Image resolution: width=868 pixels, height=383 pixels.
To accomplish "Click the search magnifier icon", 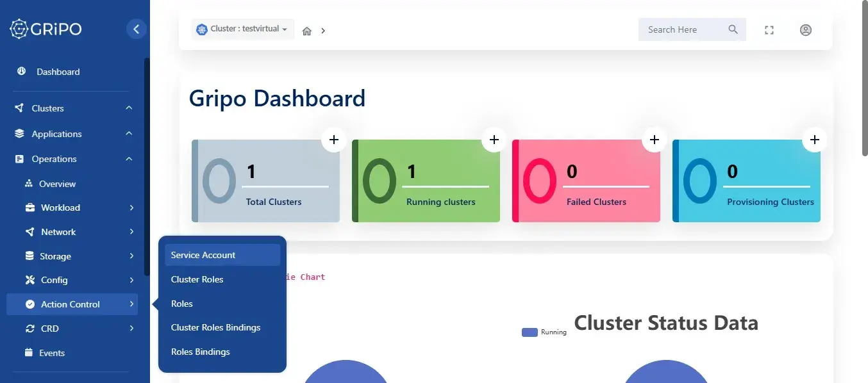I will pos(733,29).
